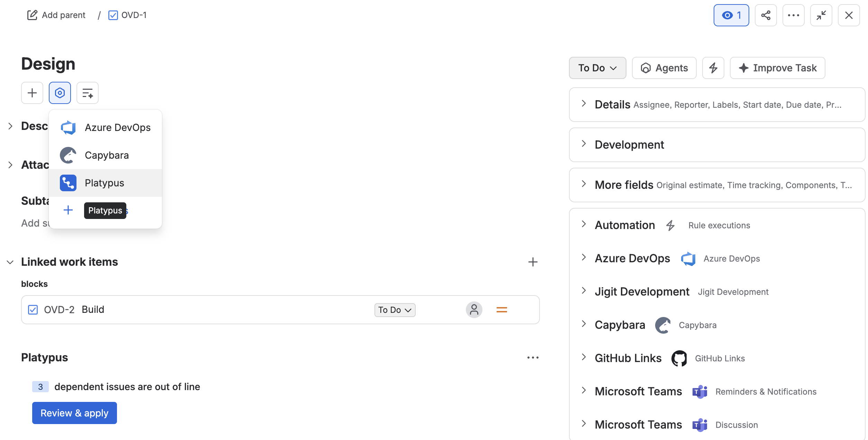868x440 pixels.
Task: Click the OVD-2 medium priority icon
Action: 502,310
